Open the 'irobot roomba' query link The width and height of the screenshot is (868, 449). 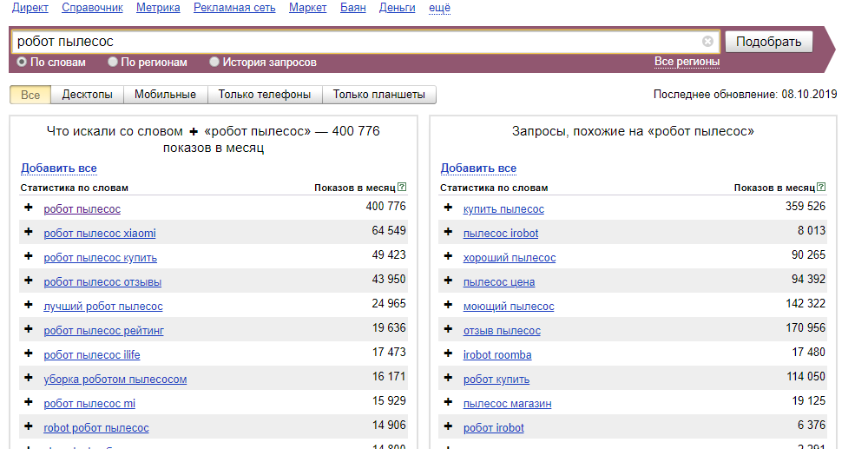[x=497, y=355]
